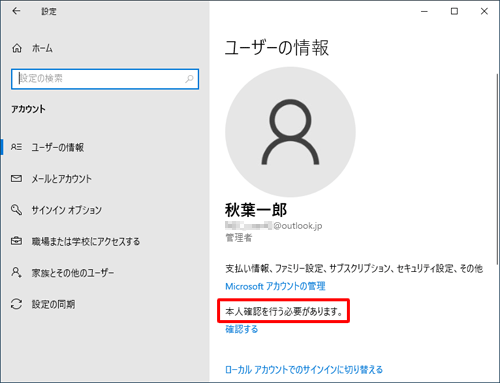
Task: Maximize the 設定 window
Action: pyautogui.click(x=454, y=11)
